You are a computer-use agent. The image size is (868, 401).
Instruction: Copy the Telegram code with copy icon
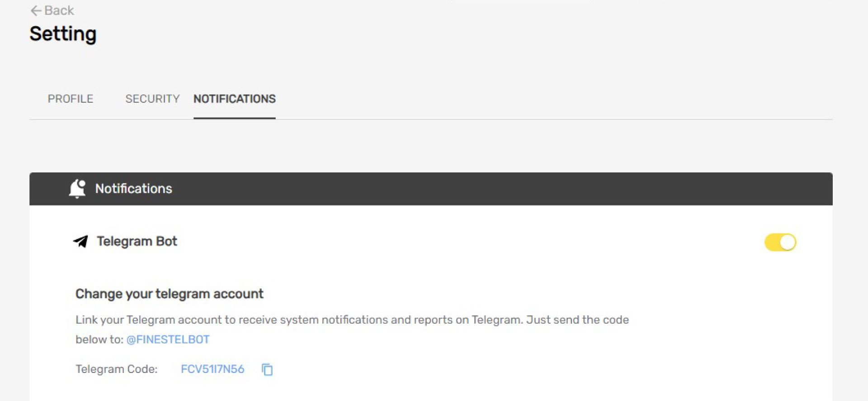[x=267, y=369]
